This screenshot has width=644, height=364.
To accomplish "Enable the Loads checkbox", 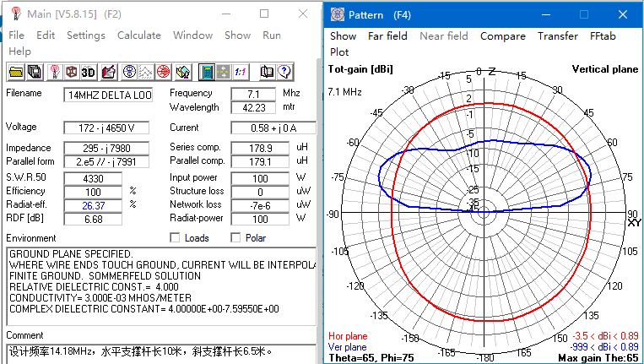I will tap(175, 238).
